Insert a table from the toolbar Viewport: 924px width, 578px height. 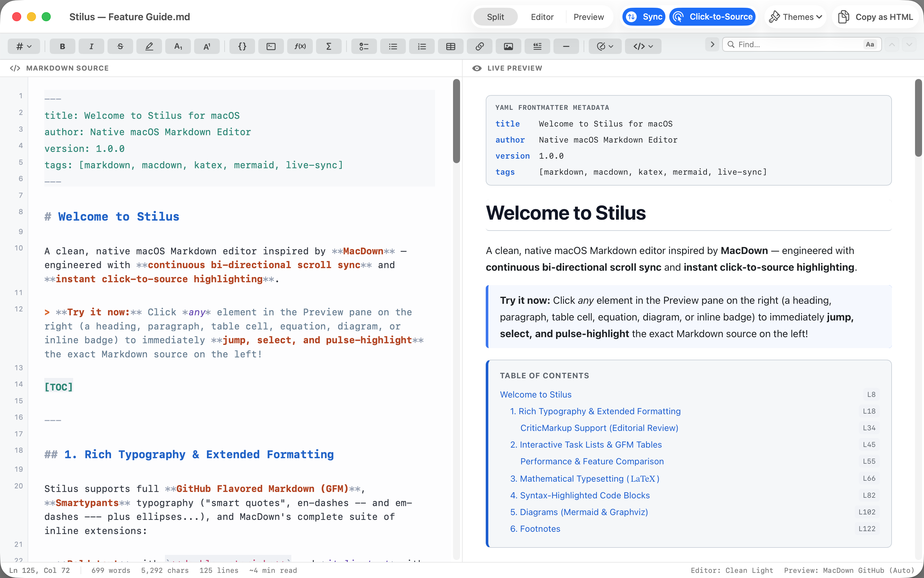(x=450, y=46)
